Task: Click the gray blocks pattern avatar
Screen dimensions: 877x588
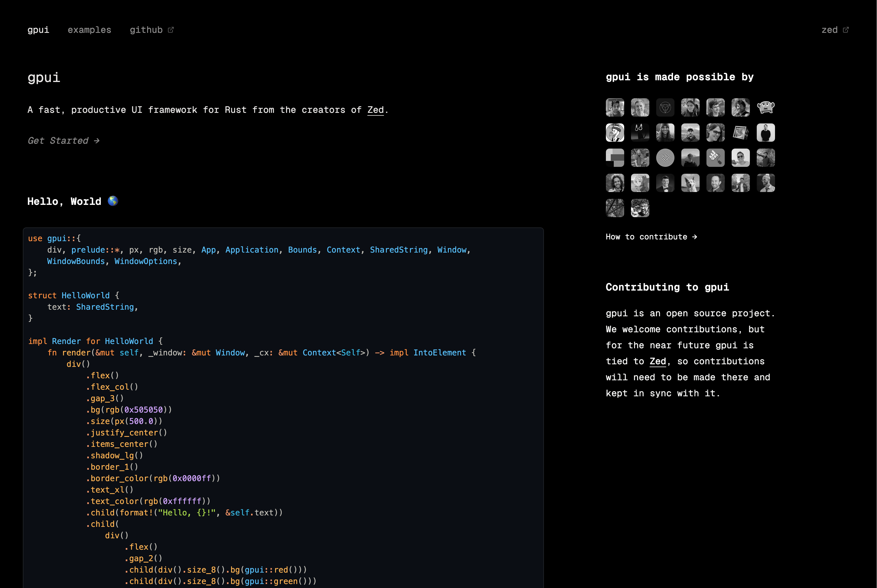Action: click(615, 158)
